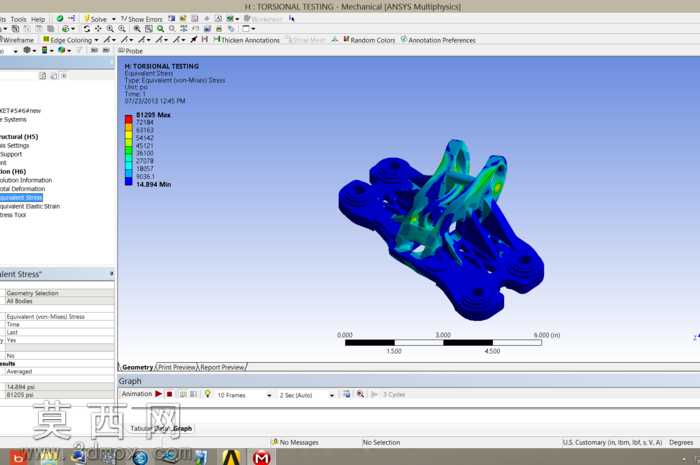700x465 pixels.
Task: Click the magnifier icon in the animation bar
Action: pyautogui.click(x=360, y=394)
